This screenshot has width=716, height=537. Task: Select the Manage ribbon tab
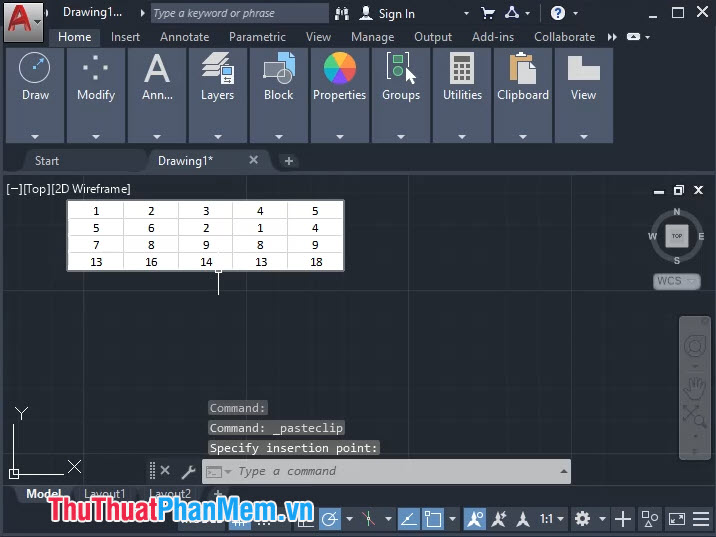coord(373,37)
